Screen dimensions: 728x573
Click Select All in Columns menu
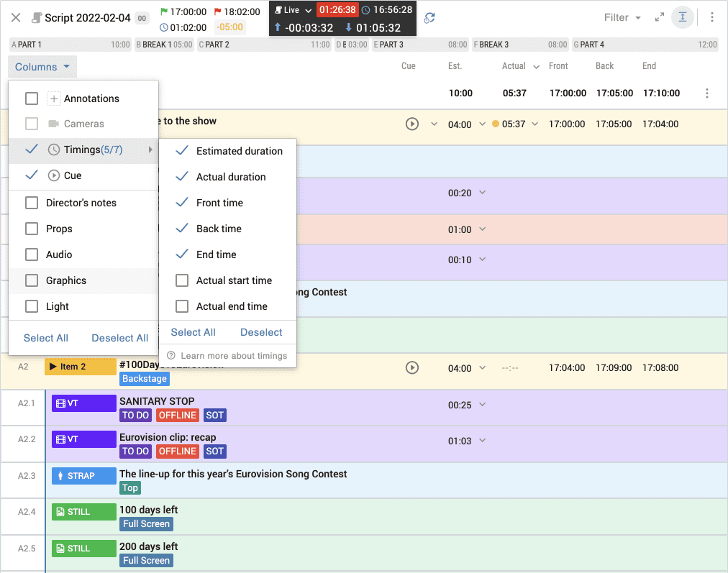46,338
